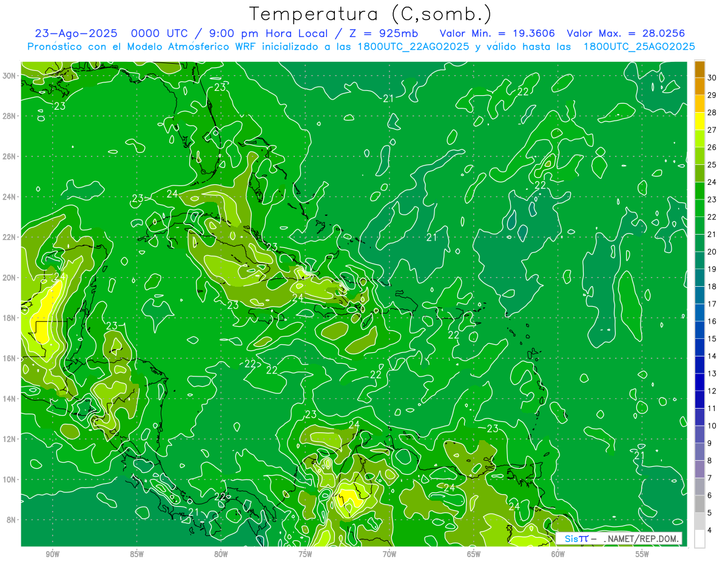This screenshot has width=728, height=562.
Task: Click the "90W" longitude axis label
Action: [x=52, y=554]
